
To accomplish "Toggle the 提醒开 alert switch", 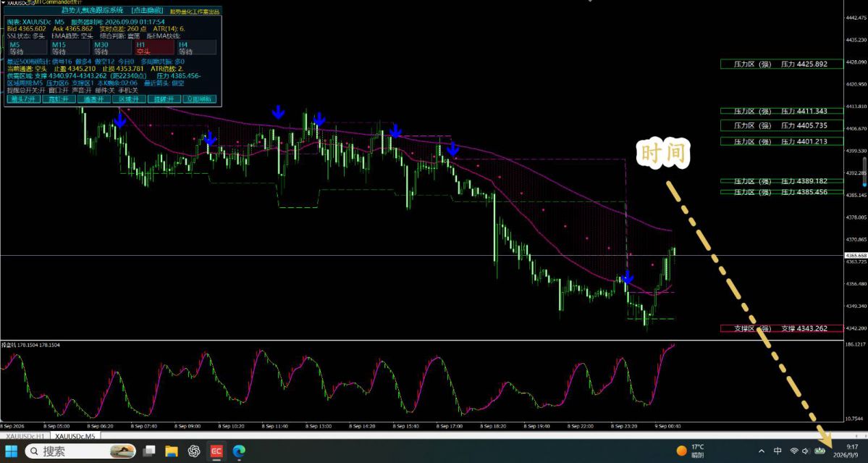I will (x=164, y=99).
